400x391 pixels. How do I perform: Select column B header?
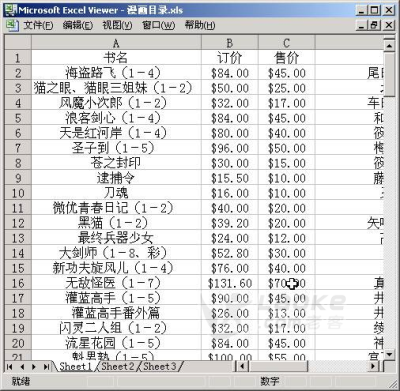pyautogui.click(x=230, y=43)
